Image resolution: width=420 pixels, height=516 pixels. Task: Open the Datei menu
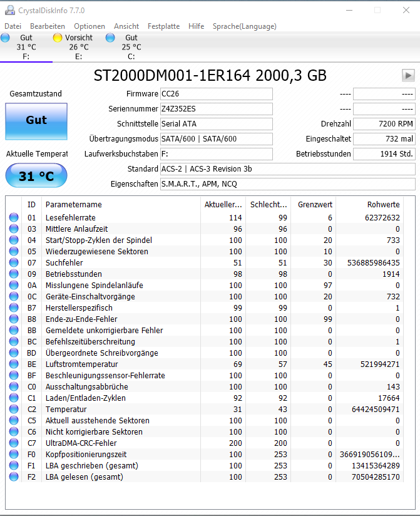point(13,26)
